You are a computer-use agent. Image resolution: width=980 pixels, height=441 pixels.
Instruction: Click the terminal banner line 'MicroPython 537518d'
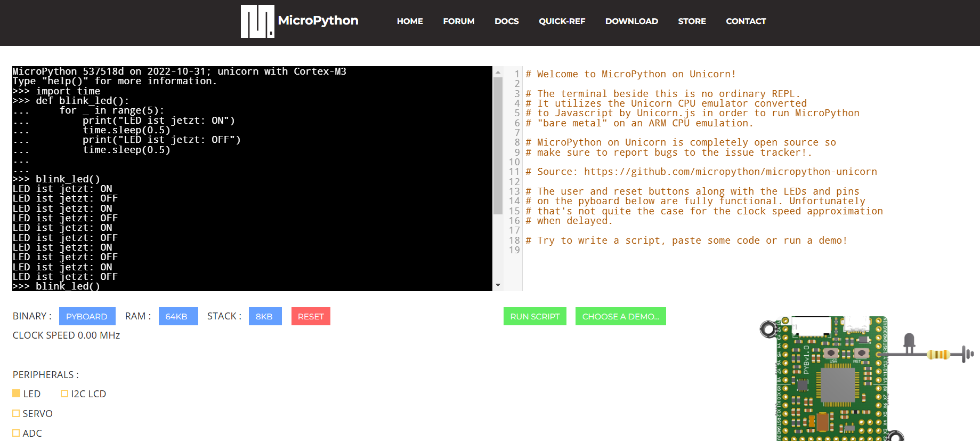(180, 71)
